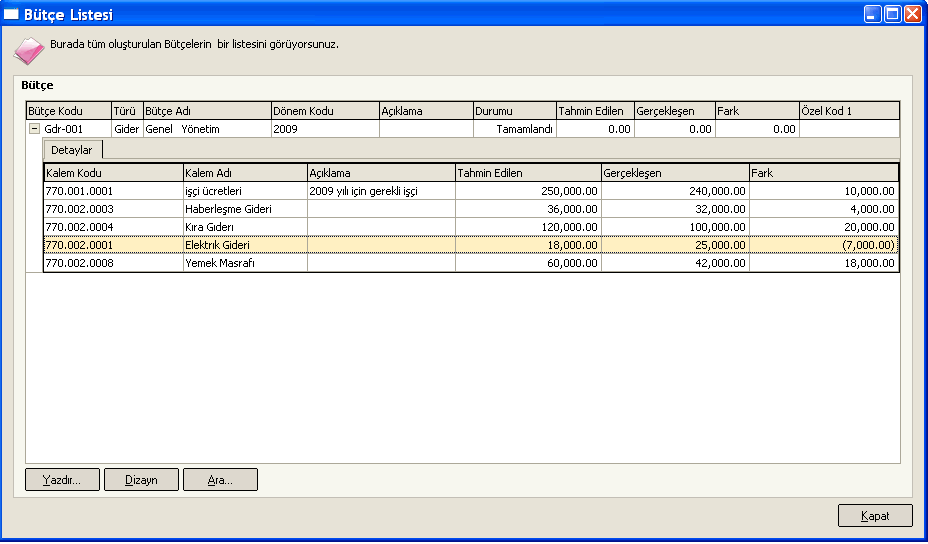Click the '2009 yılı için gerekli işçi' cell
Viewport: 928px width, 544px height.
coord(381,191)
